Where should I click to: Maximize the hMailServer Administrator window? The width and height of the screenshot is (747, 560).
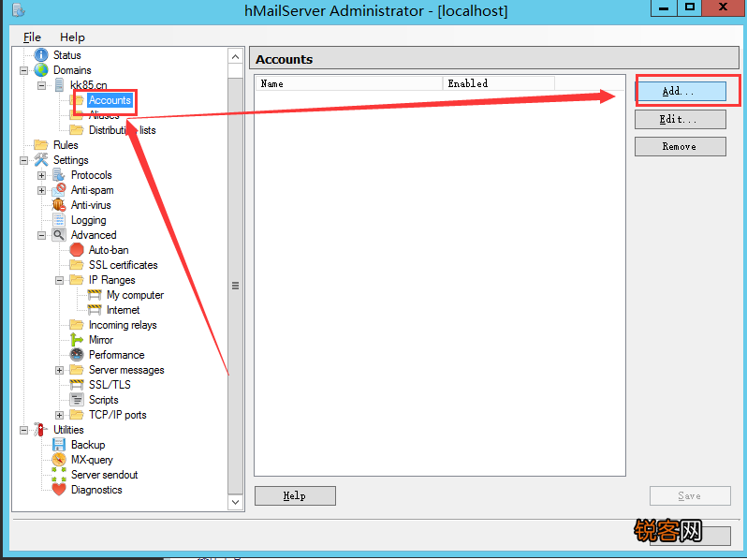click(690, 8)
